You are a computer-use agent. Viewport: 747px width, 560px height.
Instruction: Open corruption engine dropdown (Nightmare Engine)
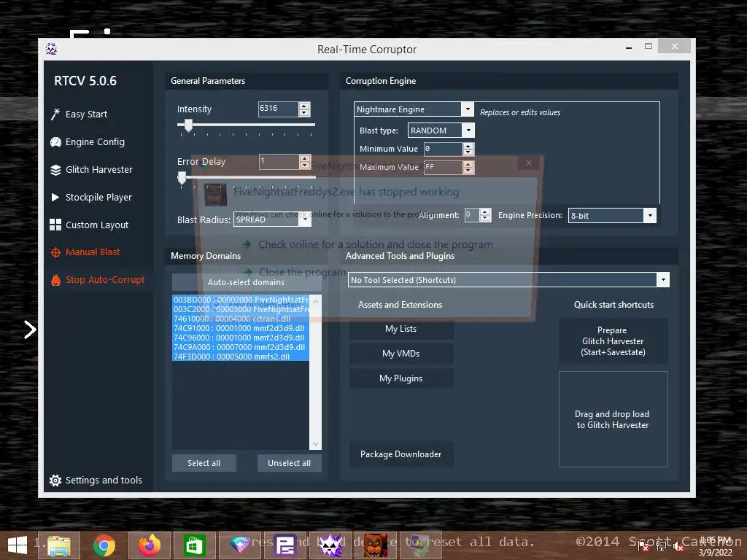(468, 109)
